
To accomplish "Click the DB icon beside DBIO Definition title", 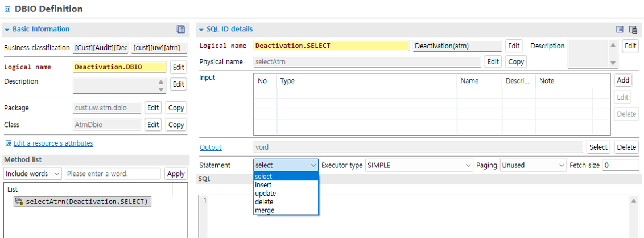I will click(7, 9).
